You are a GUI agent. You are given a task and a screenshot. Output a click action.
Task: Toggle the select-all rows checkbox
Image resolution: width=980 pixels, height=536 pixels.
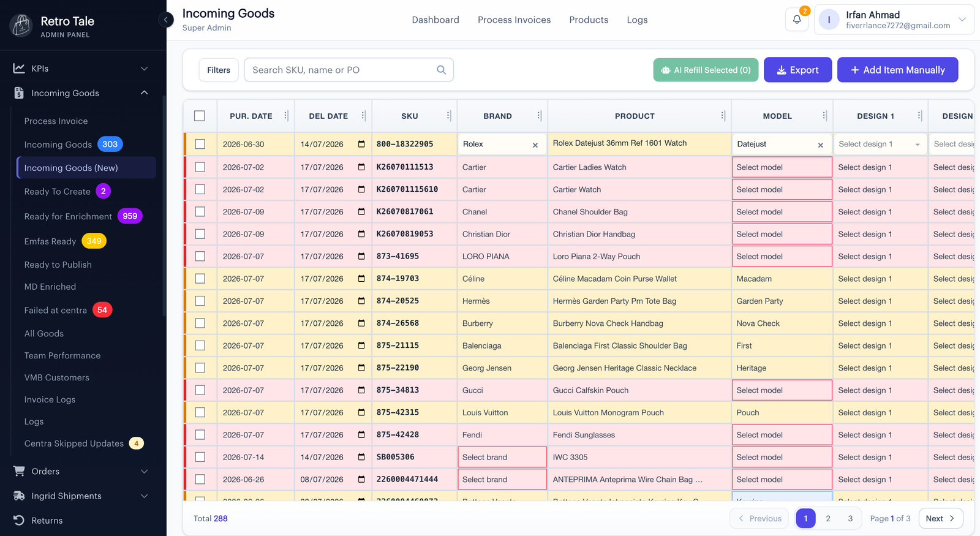[x=200, y=116]
